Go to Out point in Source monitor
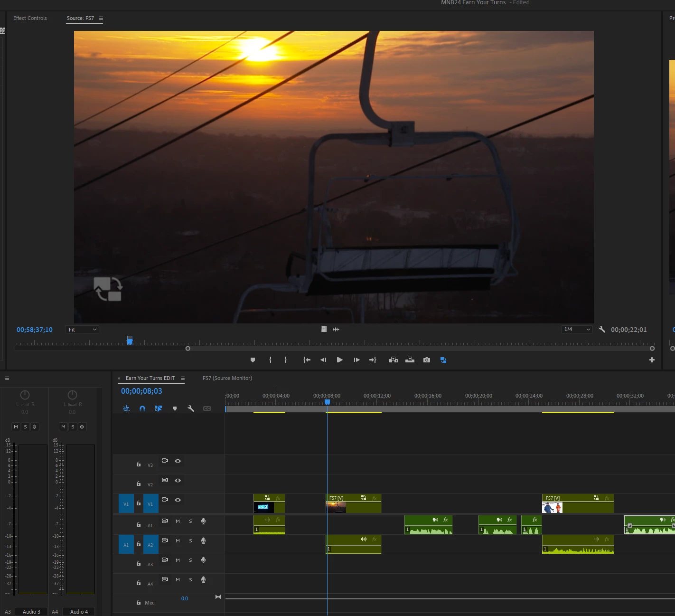Viewport: 675px width, 616px height. coord(373,360)
